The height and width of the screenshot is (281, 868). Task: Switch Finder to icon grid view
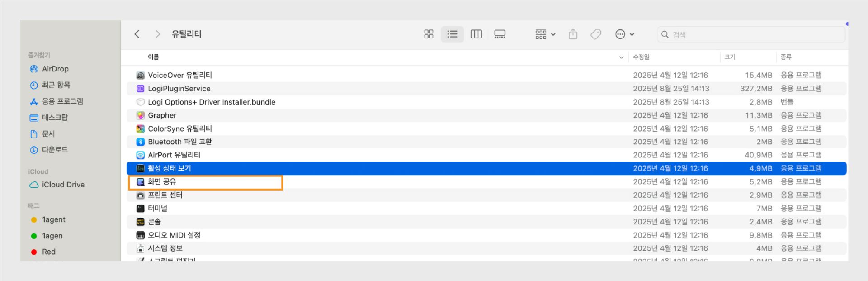point(429,34)
